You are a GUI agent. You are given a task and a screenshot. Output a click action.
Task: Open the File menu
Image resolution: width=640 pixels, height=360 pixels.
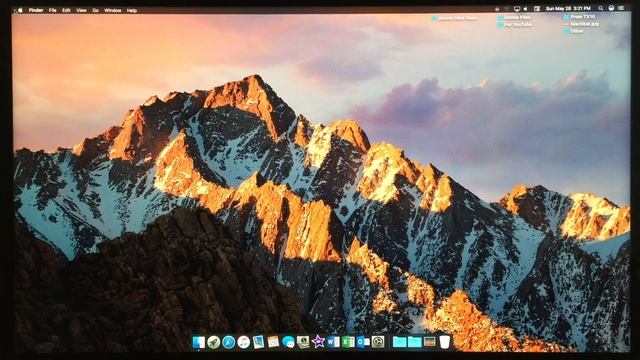(53, 10)
